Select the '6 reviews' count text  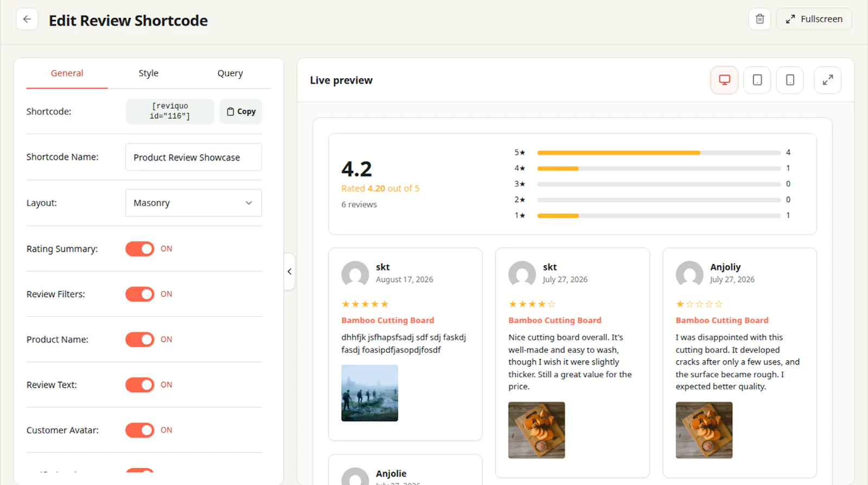click(359, 205)
